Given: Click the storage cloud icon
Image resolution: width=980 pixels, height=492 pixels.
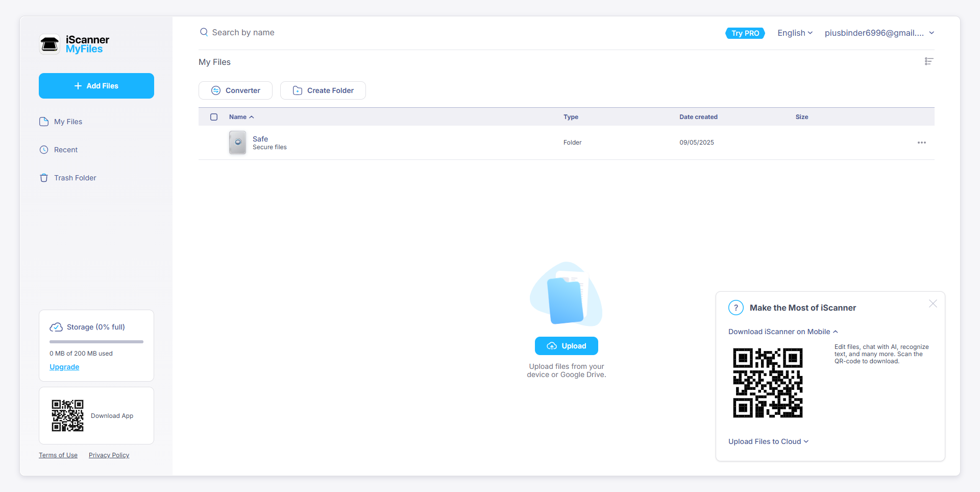Looking at the screenshot, I should pos(56,327).
